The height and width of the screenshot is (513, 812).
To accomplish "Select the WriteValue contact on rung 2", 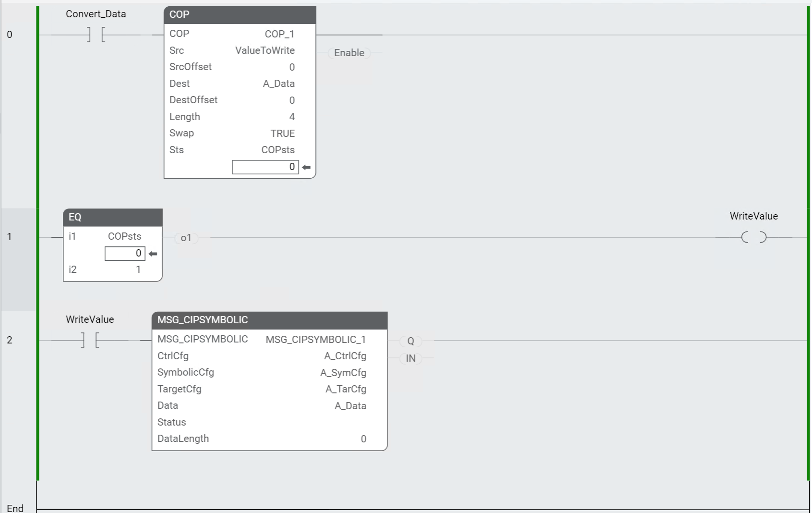I will point(90,340).
